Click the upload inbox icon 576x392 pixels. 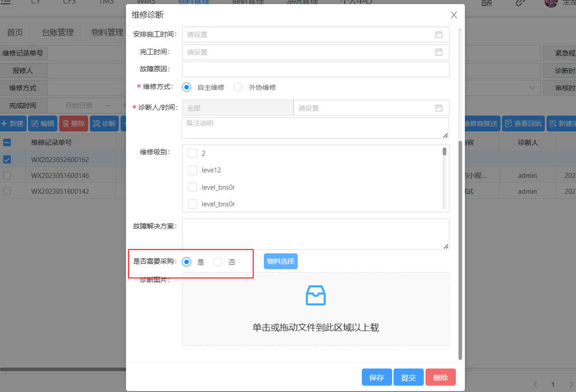[315, 296]
